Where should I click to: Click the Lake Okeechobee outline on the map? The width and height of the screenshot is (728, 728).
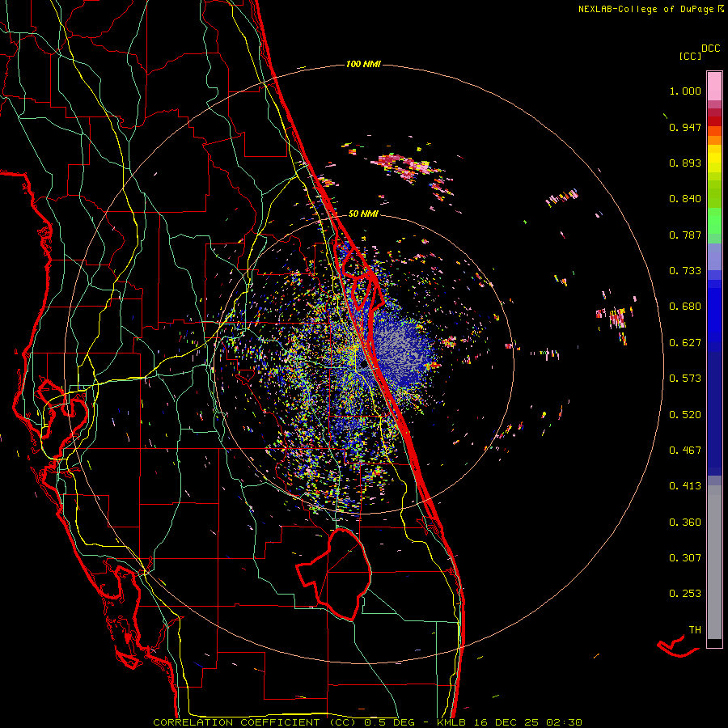334,575
